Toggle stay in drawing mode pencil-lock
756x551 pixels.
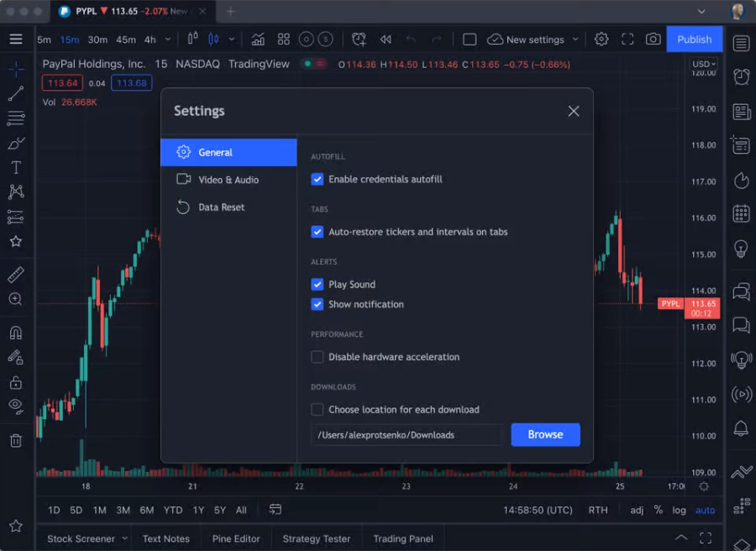click(x=16, y=357)
